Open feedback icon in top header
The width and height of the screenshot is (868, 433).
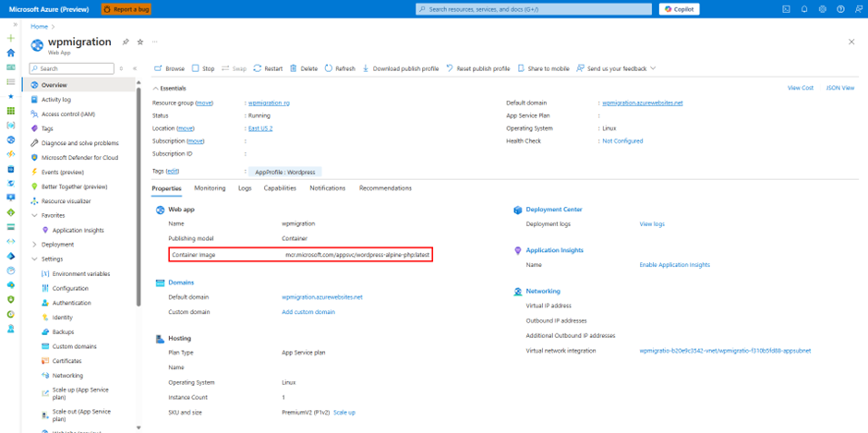click(x=859, y=9)
